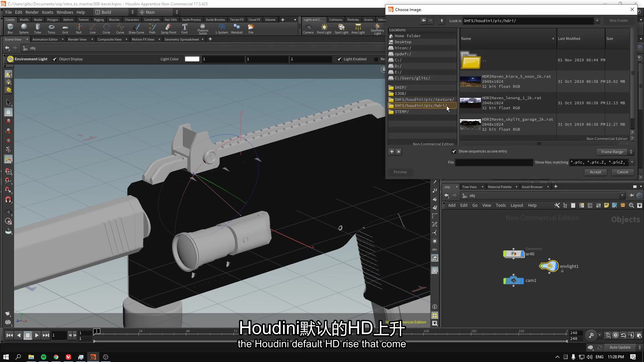Select the Torus tool on the Create shelf
The width and height of the screenshot is (644, 362).
coord(51,28)
